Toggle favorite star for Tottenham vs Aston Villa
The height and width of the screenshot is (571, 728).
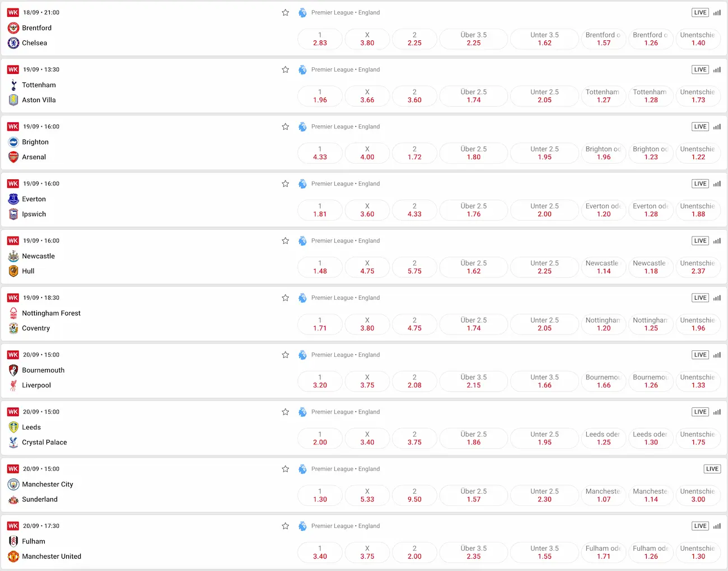pyautogui.click(x=285, y=69)
